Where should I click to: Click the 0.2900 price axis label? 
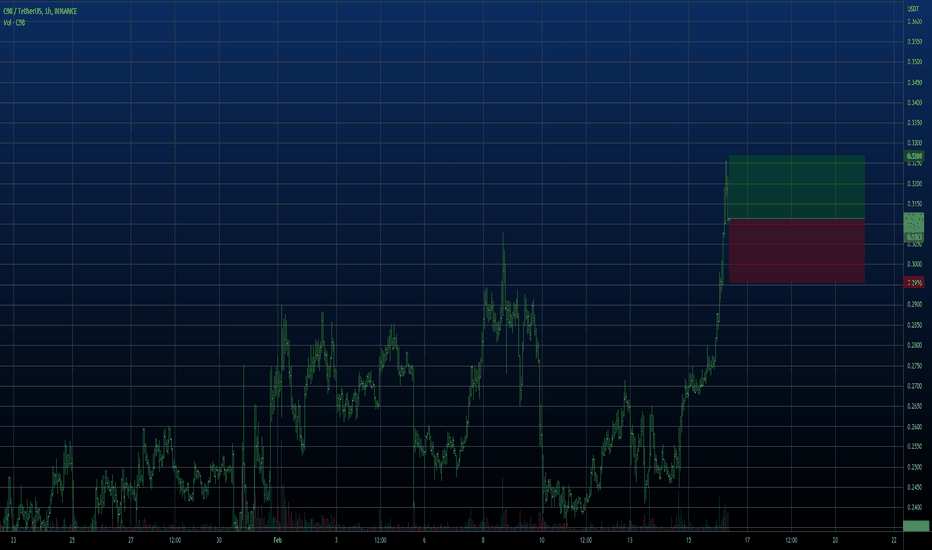[915, 304]
